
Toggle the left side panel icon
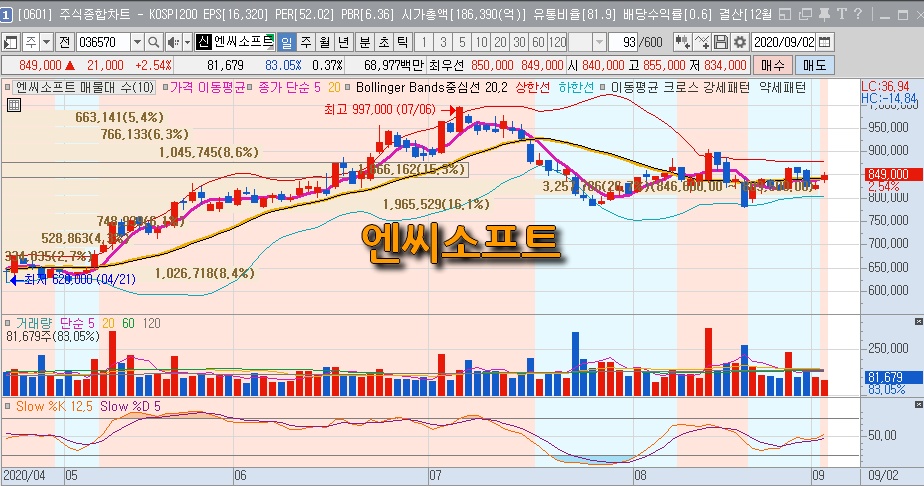pos(11,42)
